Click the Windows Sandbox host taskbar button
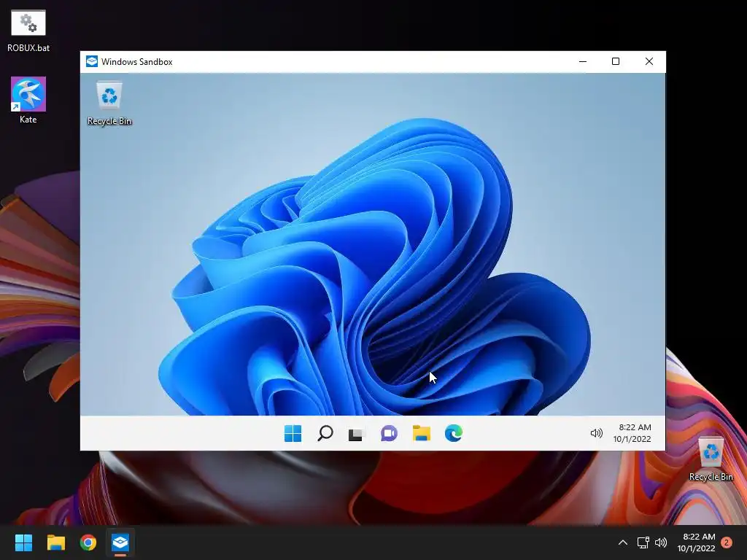Viewport: 747px width, 560px height. 120,542
